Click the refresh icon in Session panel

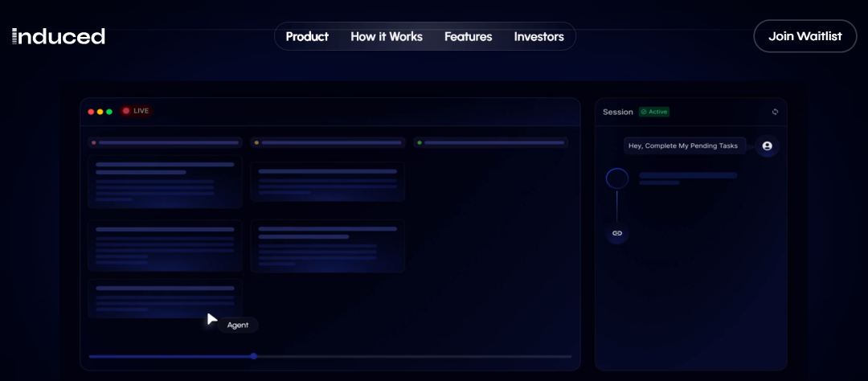point(775,112)
